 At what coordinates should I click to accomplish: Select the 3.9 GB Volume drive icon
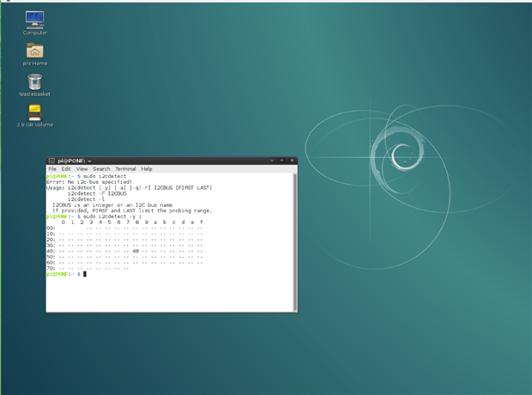coord(34,112)
